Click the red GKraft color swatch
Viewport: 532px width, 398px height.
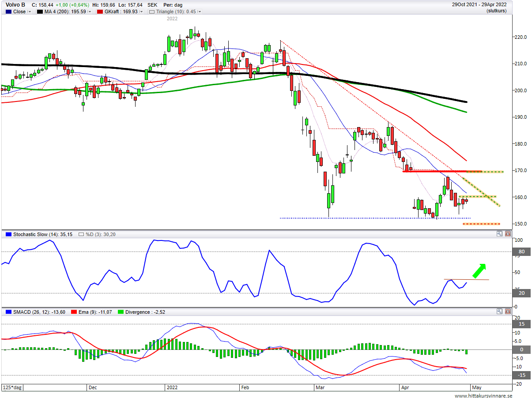(x=99, y=12)
